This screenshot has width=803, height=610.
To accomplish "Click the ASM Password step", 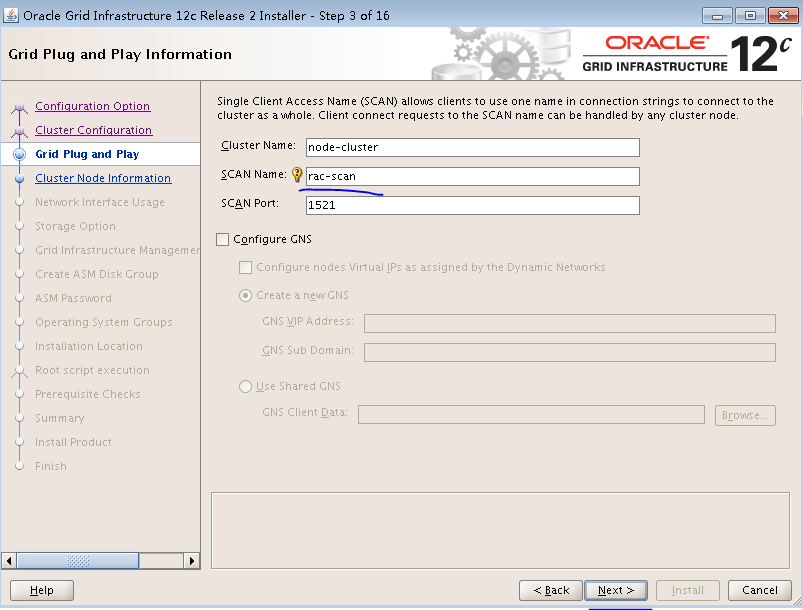I will (x=73, y=298).
